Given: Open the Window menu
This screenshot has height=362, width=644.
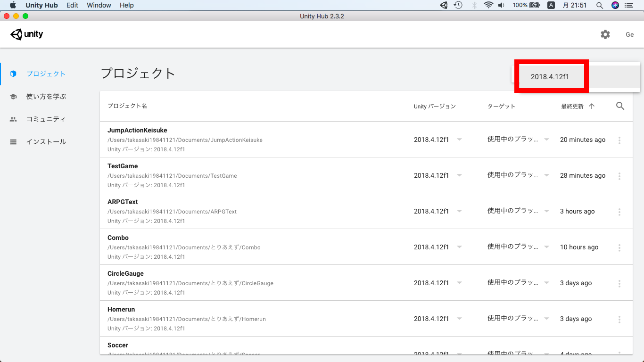Looking at the screenshot, I should [x=99, y=5].
